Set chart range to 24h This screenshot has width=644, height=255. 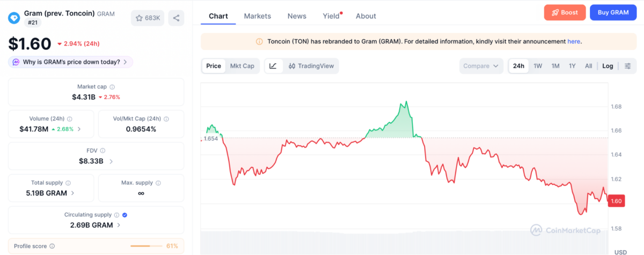(x=518, y=66)
